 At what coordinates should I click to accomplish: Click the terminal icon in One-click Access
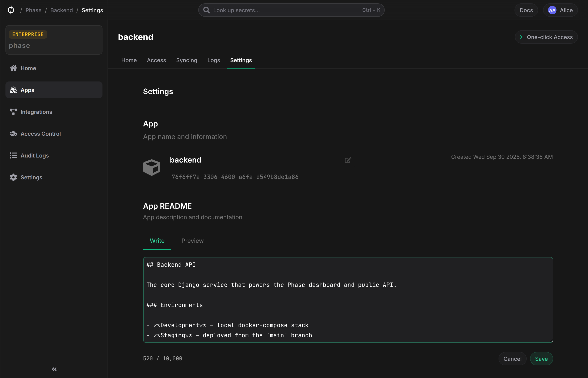(x=522, y=37)
